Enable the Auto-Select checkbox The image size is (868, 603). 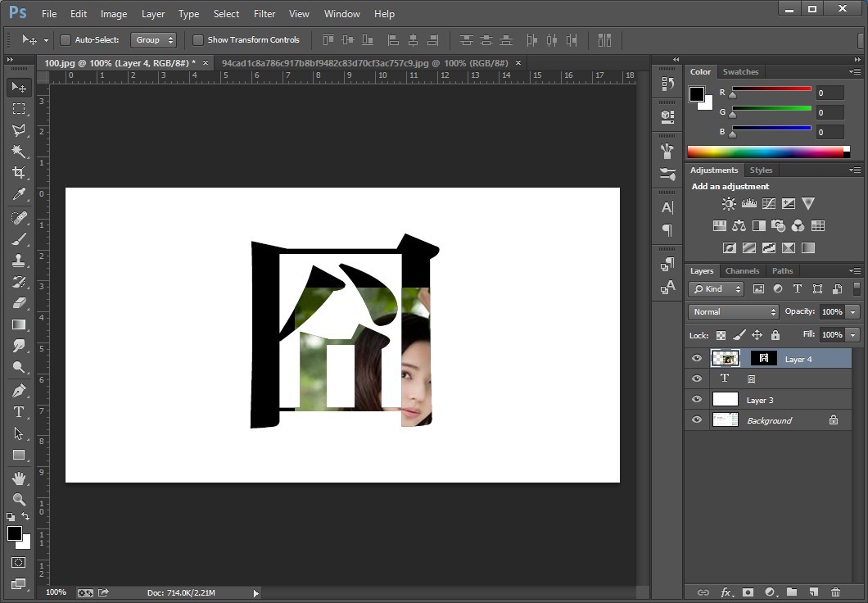tap(66, 40)
